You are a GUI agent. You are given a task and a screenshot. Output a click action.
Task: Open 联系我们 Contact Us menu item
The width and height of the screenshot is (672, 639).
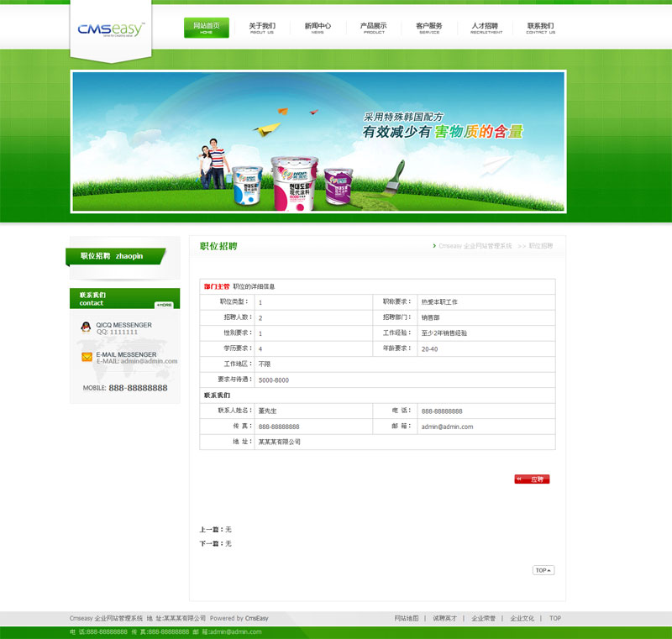tap(540, 28)
